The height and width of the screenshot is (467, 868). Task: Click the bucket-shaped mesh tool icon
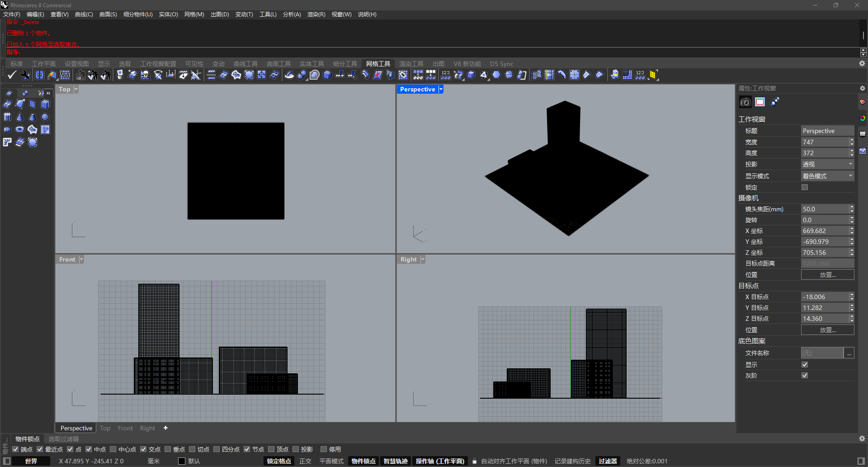pos(120,75)
